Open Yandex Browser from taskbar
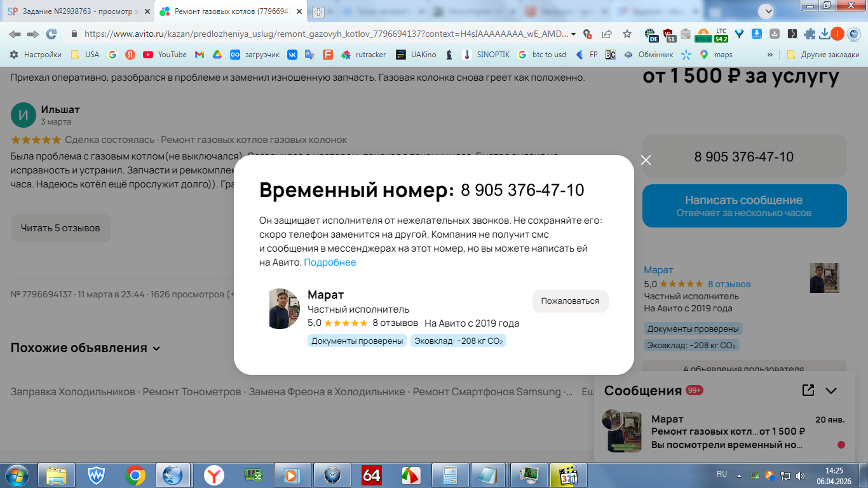The image size is (868, 488). click(x=214, y=475)
